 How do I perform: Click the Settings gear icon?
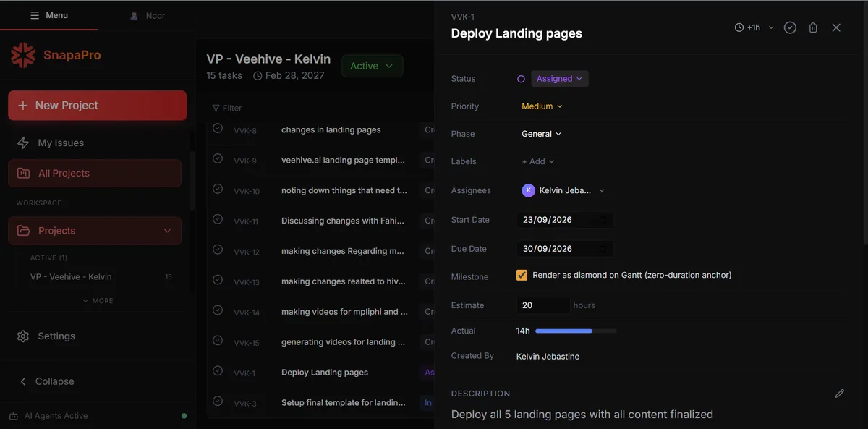[23, 336]
